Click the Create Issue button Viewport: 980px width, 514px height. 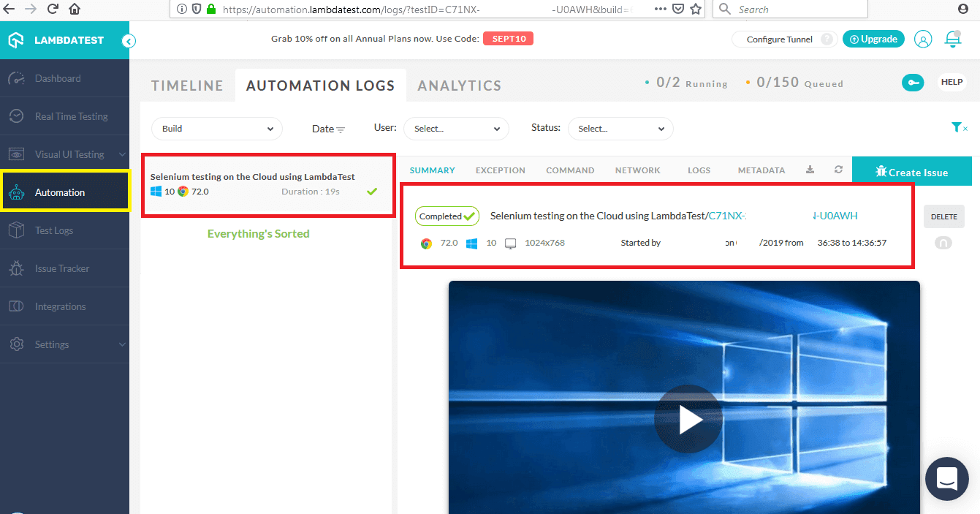tap(911, 170)
